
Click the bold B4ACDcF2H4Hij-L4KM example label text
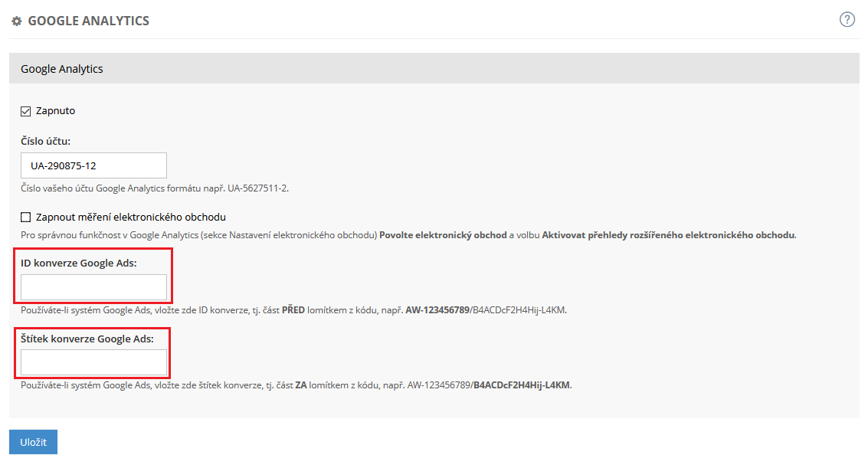point(522,385)
